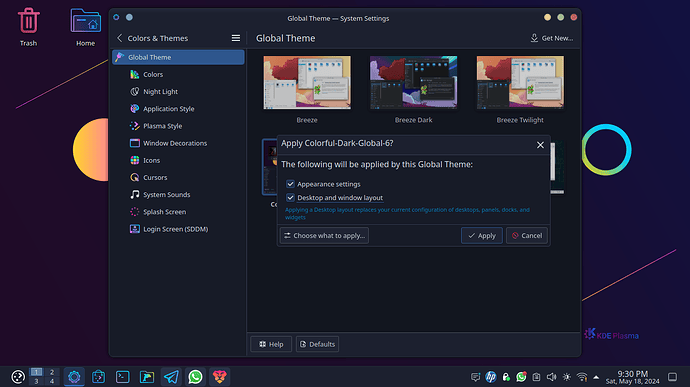
Task: Open volume control in tray
Action: 551,377
